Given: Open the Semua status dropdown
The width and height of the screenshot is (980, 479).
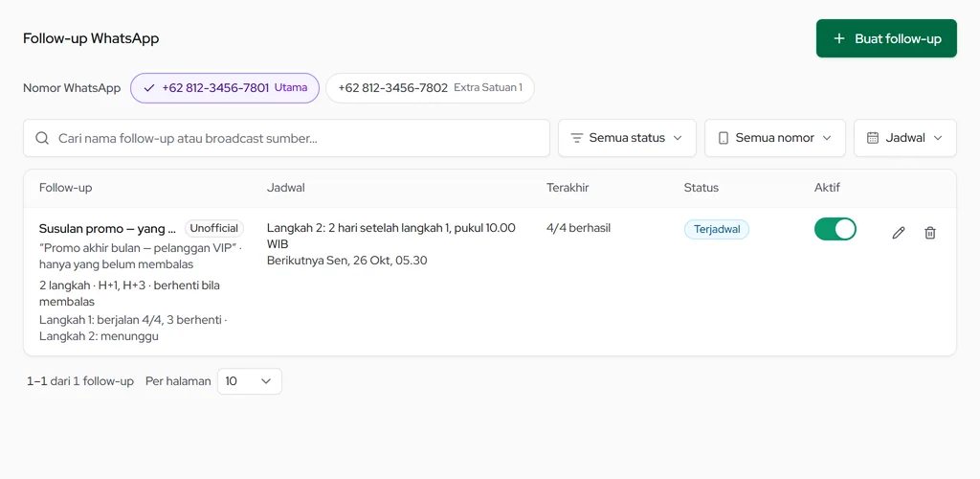Looking at the screenshot, I should (627, 138).
